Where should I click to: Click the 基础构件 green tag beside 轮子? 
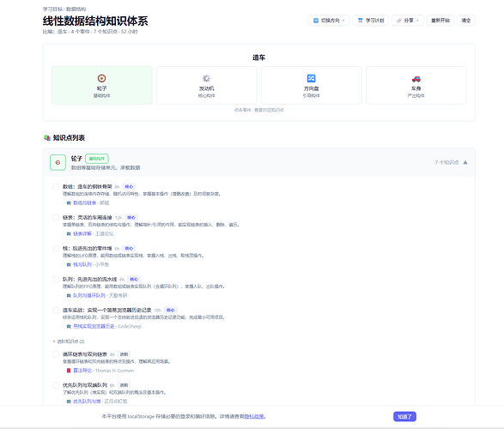[97, 159]
